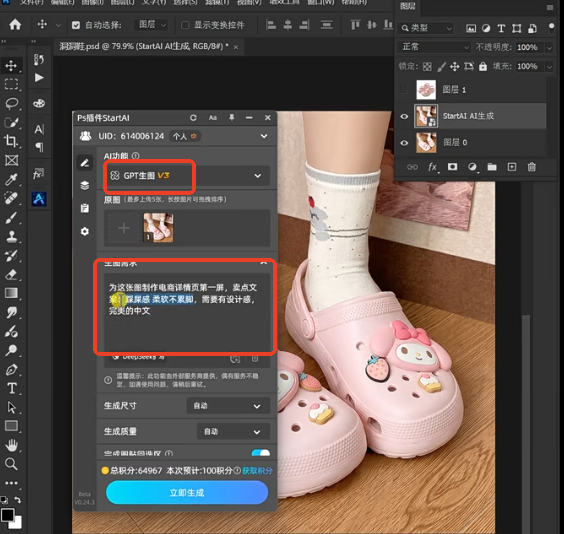The width and height of the screenshot is (564, 534).
Task: Select the uploaded shoe thumbnail 1
Action: click(159, 227)
